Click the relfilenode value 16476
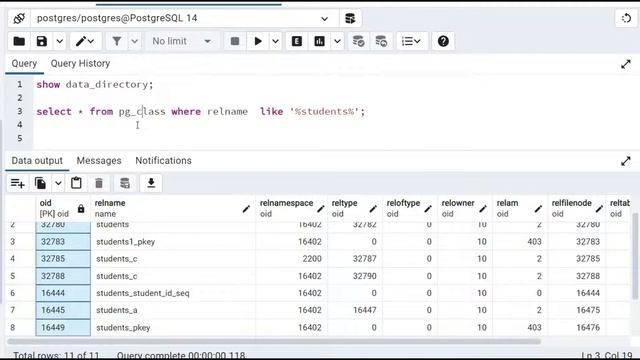This screenshot has width=640, height=360. 577,327
